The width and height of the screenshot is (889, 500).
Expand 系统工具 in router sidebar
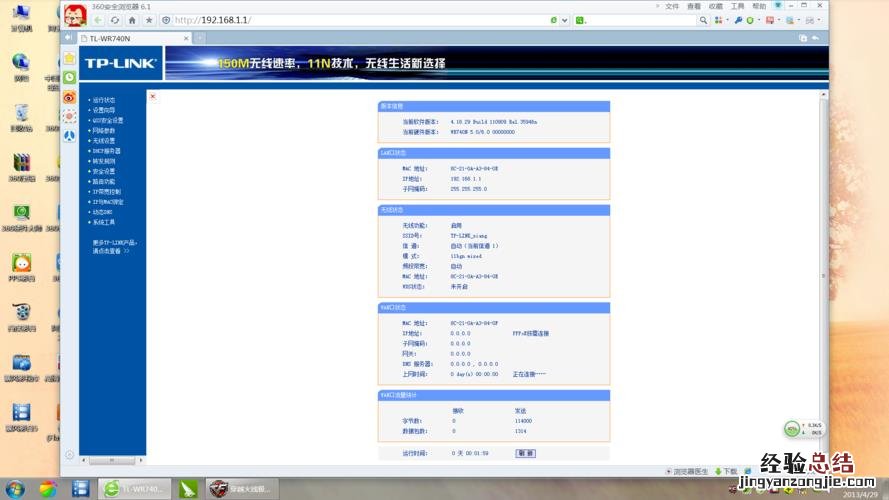point(104,222)
